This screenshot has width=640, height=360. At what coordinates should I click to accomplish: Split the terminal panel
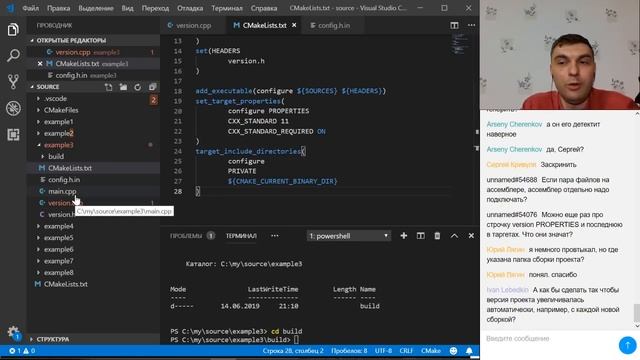420,236
